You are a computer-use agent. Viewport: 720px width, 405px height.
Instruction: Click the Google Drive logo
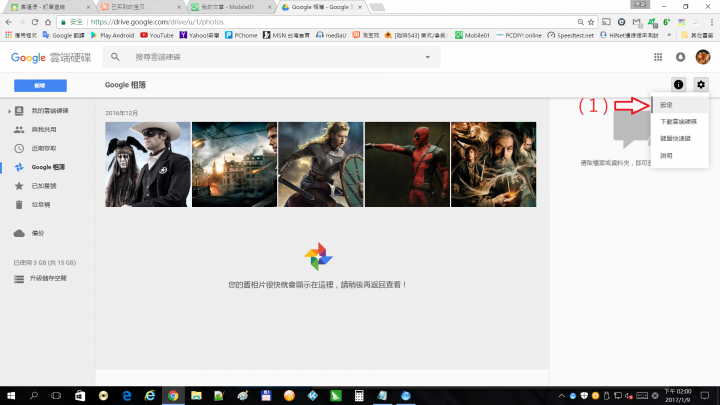coord(51,57)
